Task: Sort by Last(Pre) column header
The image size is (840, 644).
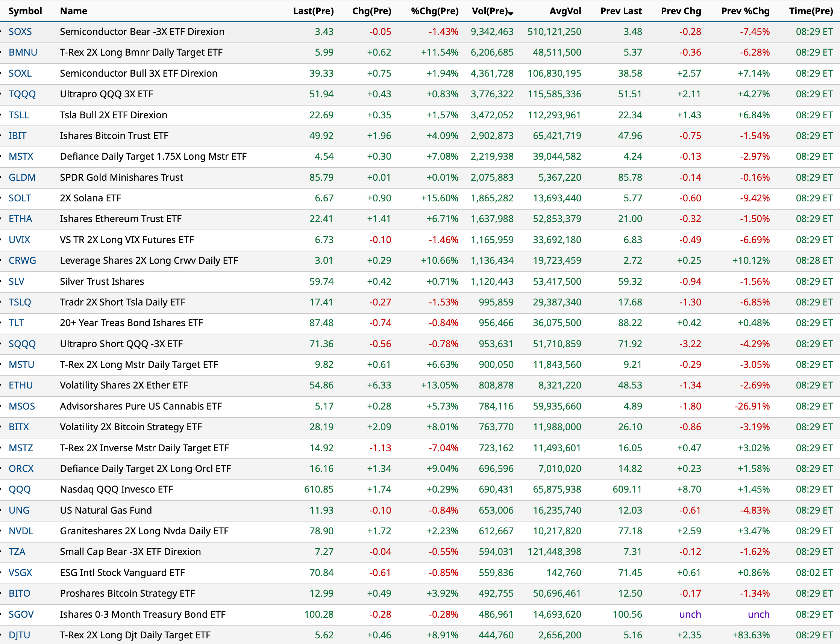Action: [313, 11]
